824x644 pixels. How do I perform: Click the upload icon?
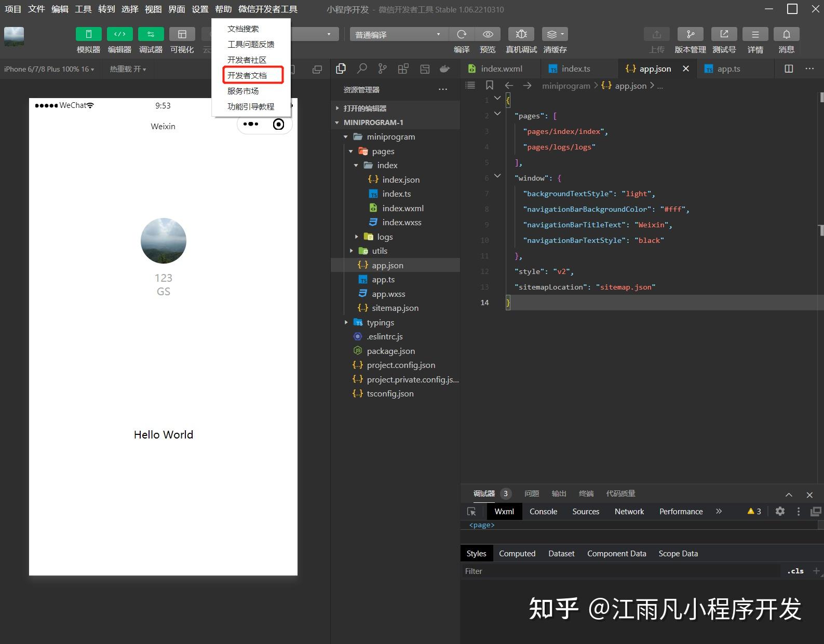pos(656,34)
